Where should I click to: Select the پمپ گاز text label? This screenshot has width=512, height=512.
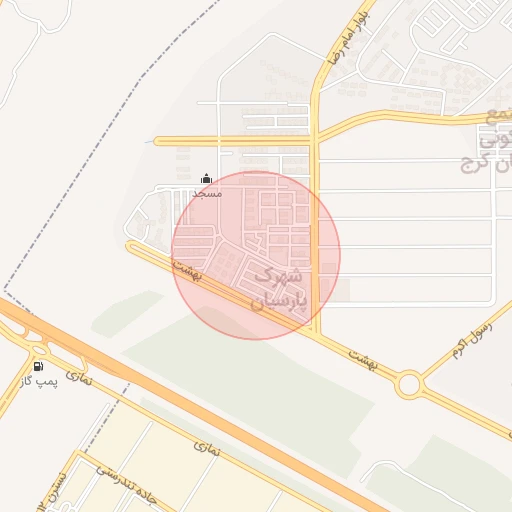(x=39, y=381)
